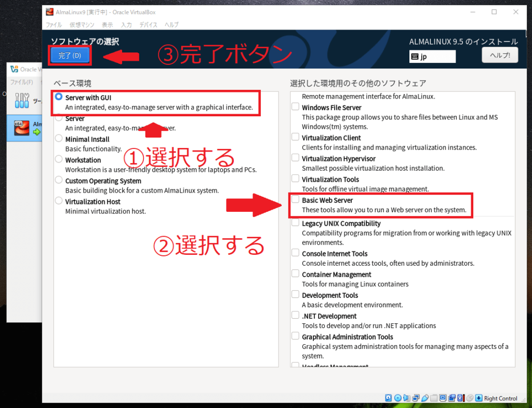
Task: Click the ヘルプ! button in installer header
Action: [x=500, y=55]
